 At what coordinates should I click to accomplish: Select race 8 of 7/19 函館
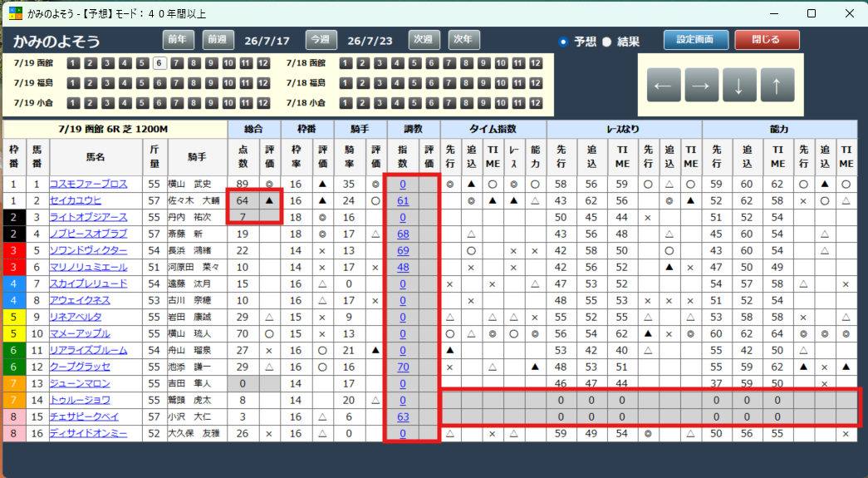tap(194, 63)
